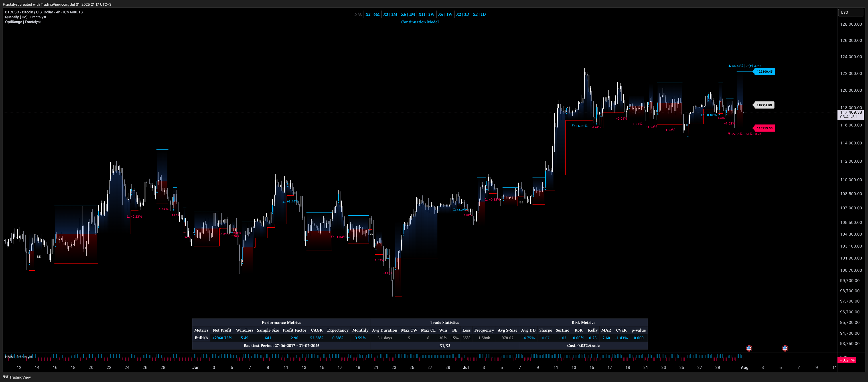Click the Win/Loss value 5.49
The width and height of the screenshot is (868, 382).
(x=245, y=338)
